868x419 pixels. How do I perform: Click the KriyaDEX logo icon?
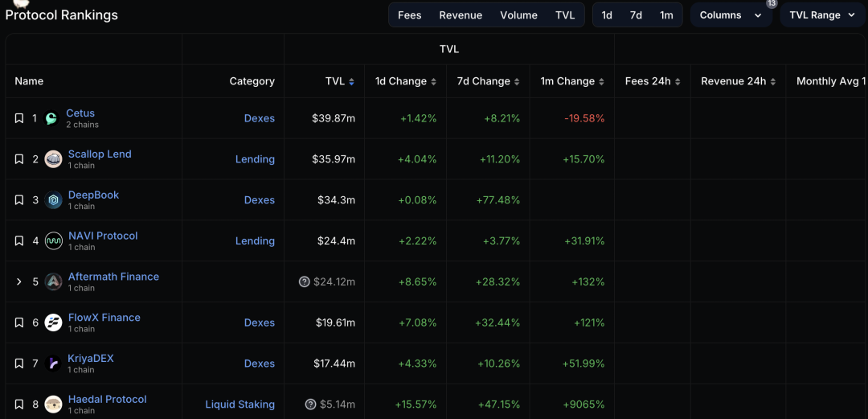pos(54,364)
